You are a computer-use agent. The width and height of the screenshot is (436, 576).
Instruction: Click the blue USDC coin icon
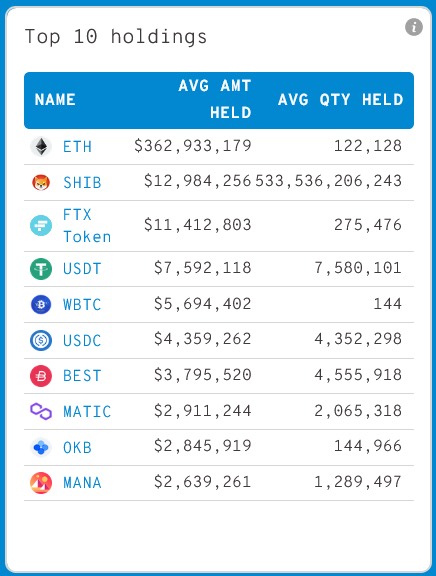pos(41,341)
